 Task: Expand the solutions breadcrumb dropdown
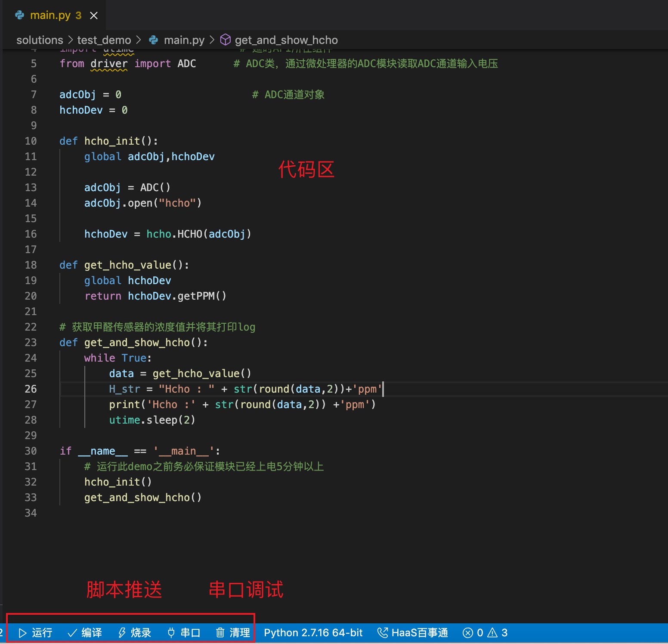point(39,40)
